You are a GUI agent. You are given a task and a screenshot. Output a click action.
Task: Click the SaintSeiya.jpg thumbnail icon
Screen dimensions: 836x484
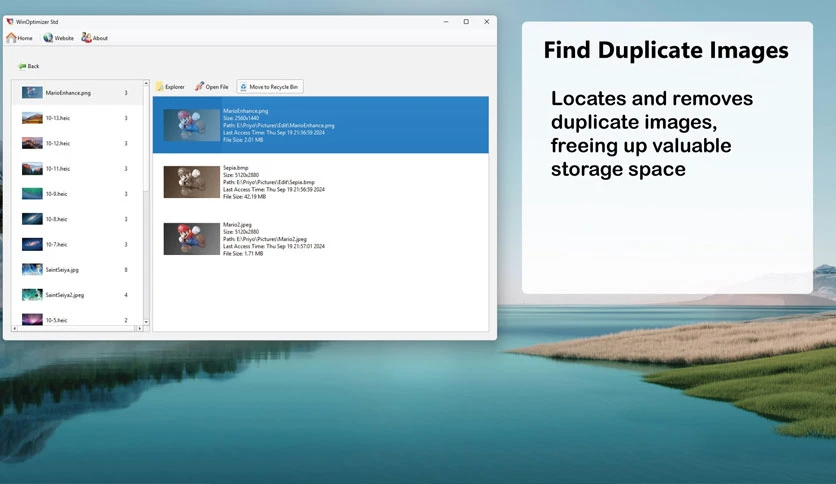pyautogui.click(x=32, y=270)
